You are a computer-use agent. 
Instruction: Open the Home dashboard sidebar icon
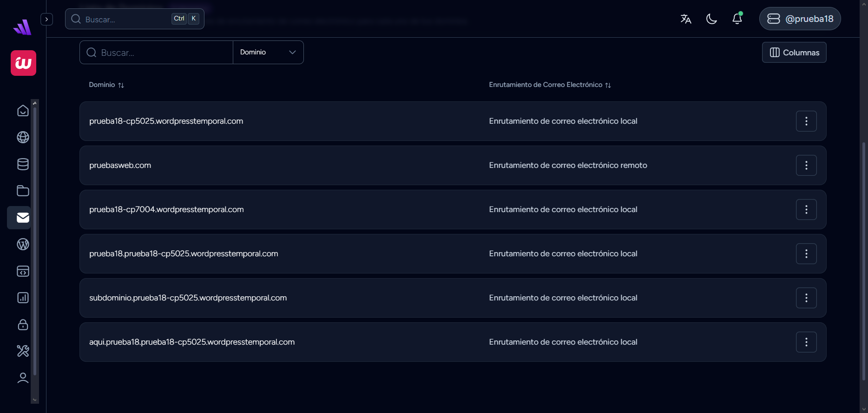tap(23, 111)
